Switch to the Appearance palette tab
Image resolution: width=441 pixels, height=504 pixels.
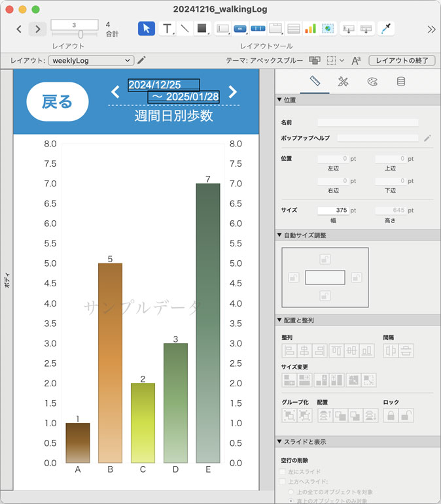click(372, 81)
